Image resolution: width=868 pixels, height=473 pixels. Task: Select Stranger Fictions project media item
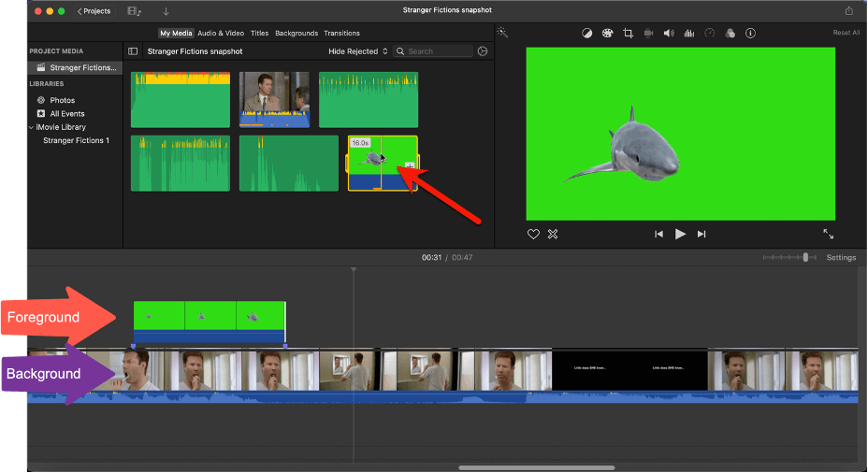click(x=76, y=67)
